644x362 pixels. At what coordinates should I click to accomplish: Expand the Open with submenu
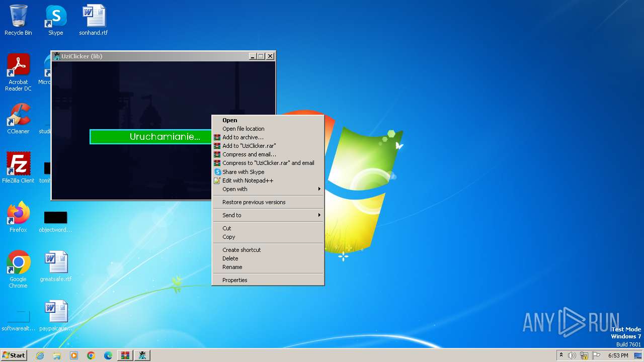point(268,189)
